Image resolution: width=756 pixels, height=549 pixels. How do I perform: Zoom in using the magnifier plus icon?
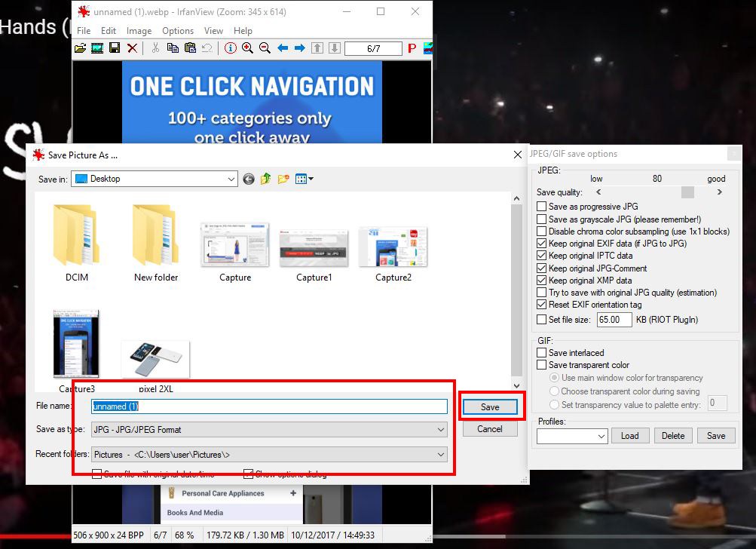(x=248, y=48)
